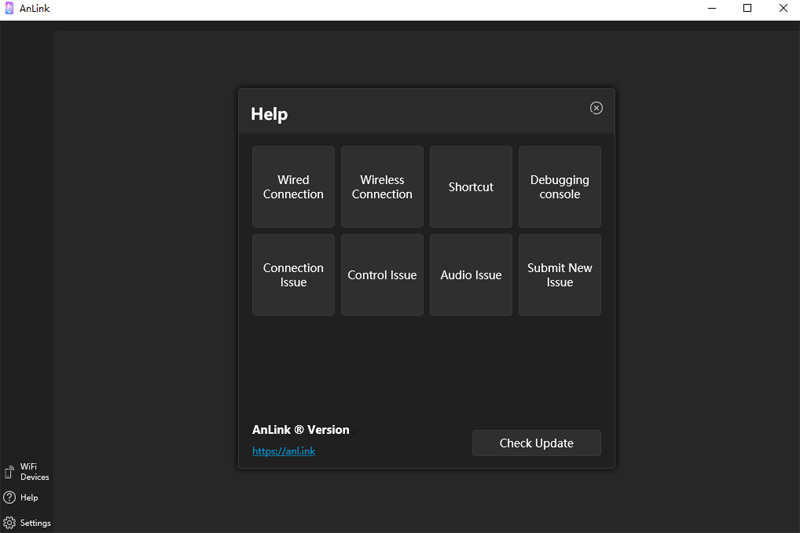The height and width of the screenshot is (533, 800).
Task: View the Connection Issue help topic
Action: click(x=293, y=275)
